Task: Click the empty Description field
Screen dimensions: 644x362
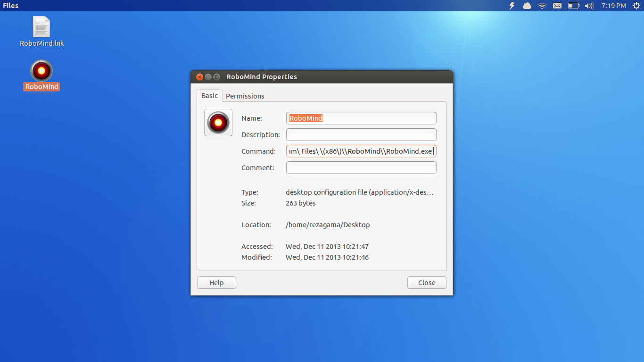Action: click(361, 134)
